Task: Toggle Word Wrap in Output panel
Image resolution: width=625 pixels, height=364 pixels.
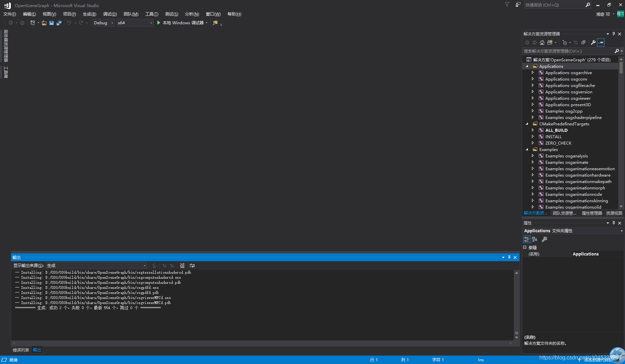Action: 192,266
